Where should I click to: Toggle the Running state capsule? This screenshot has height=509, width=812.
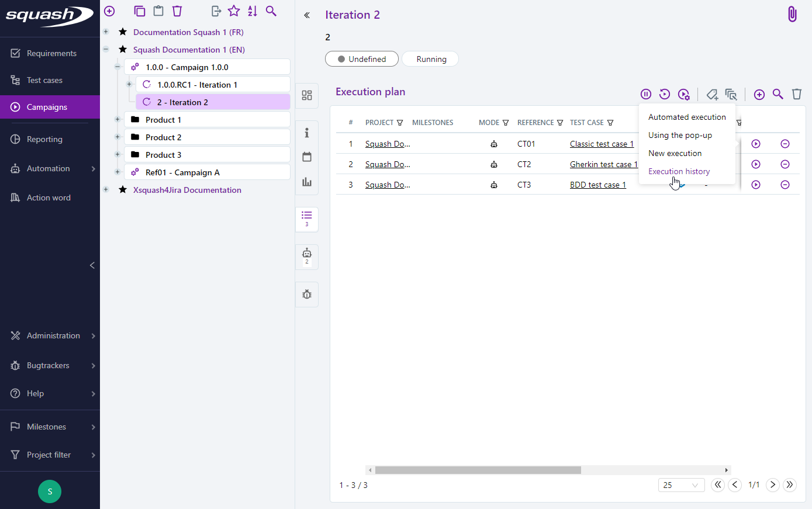click(431, 59)
